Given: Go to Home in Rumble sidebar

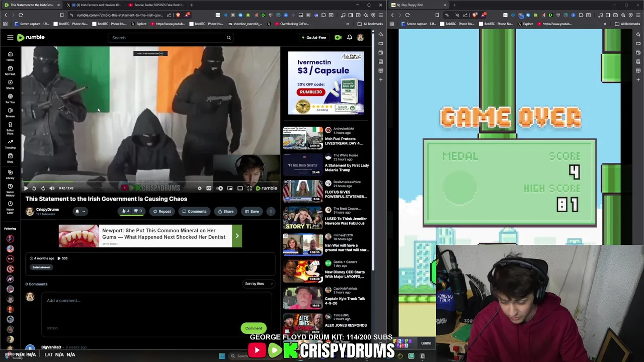Looking at the screenshot, I should pyautogui.click(x=10, y=56).
